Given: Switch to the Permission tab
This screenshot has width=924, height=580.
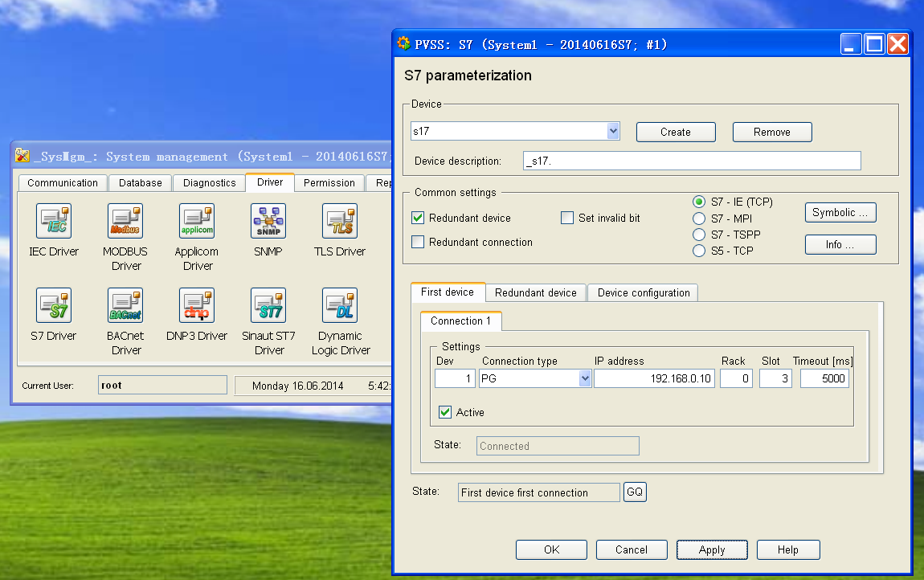Looking at the screenshot, I should click(329, 183).
